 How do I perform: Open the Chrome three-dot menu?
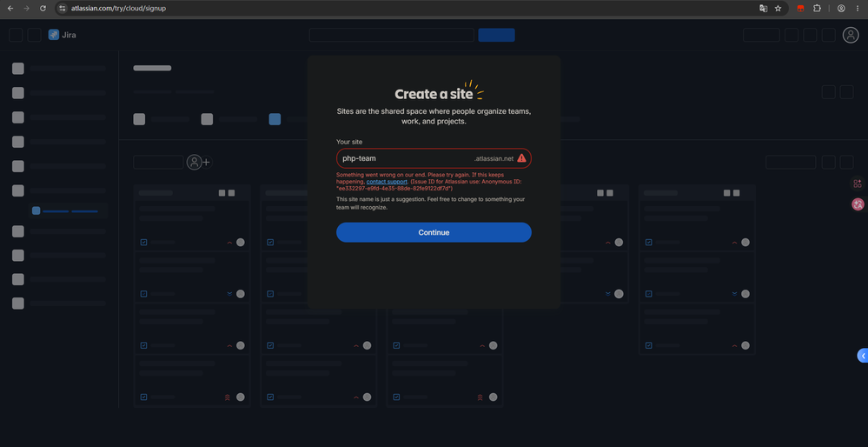857,9
